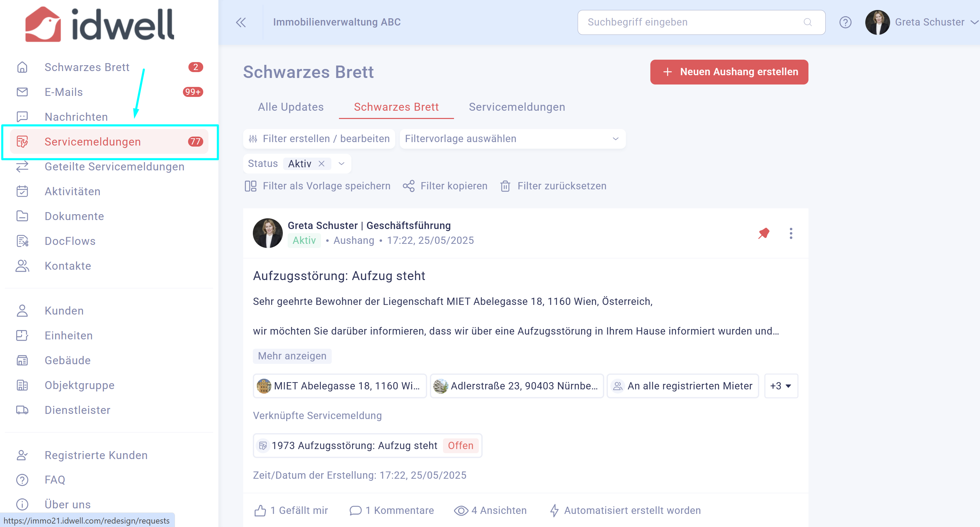This screenshot has height=527, width=980.
Task: Focus the Suchbegriff eingeben search field
Action: click(701, 22)
